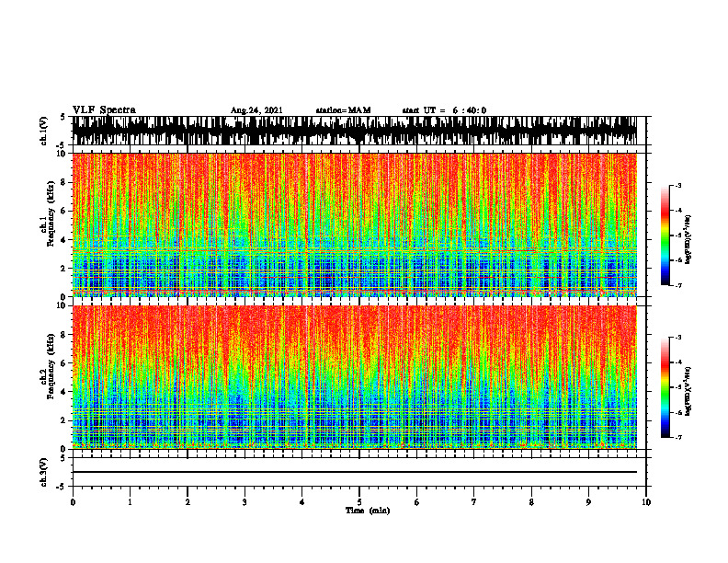This screenshot has height=563, width=728.
Task: Click the "10" kHz tick on ch.1 frequency axis
Action: (x=62, y=154)
